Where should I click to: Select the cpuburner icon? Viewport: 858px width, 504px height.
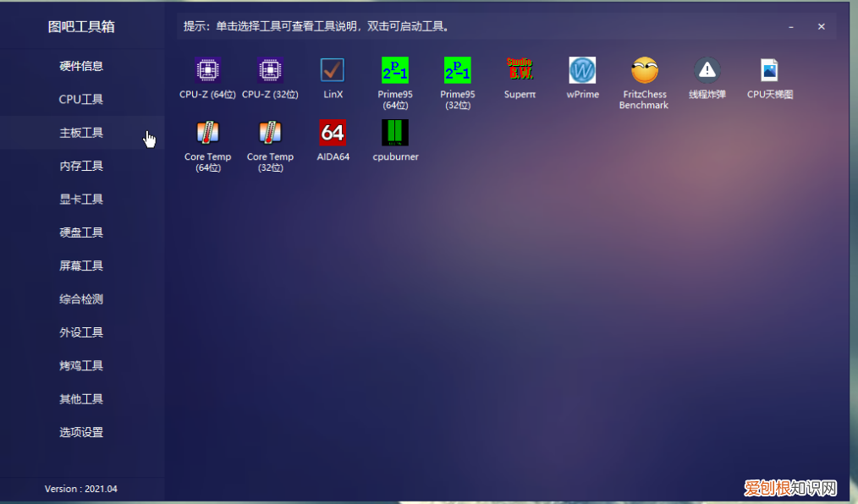coord(395,133)
